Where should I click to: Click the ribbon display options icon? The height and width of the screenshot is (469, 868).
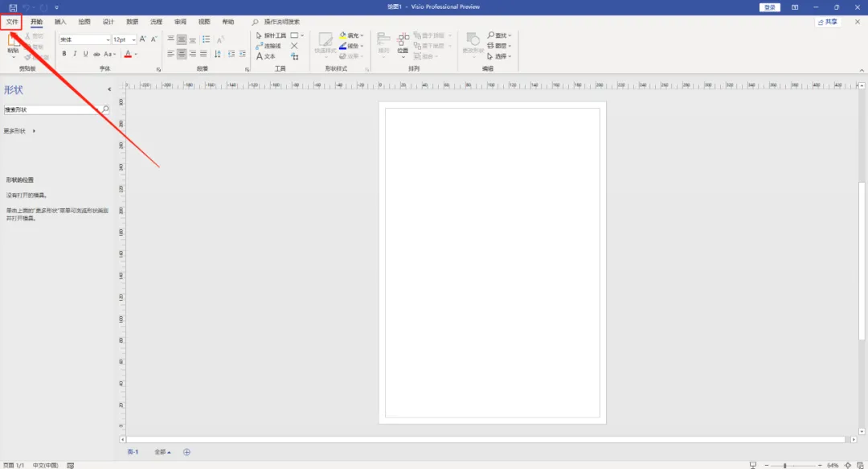795,7
